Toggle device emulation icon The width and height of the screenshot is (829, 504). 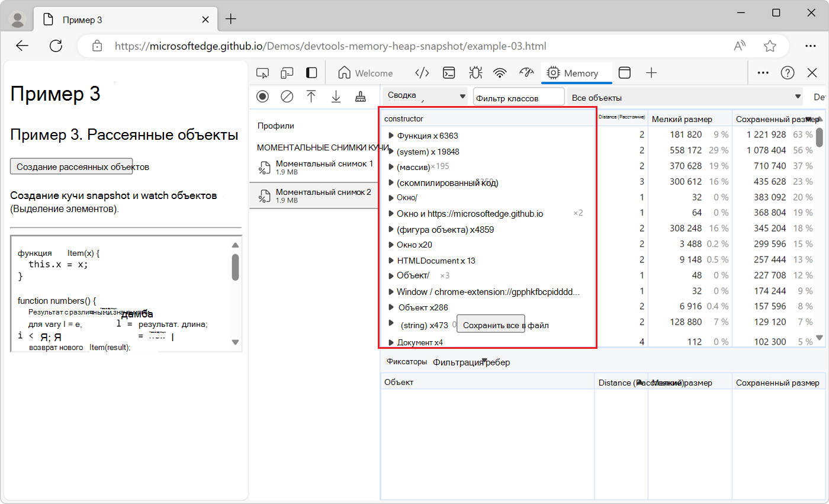tap(287, 73)
